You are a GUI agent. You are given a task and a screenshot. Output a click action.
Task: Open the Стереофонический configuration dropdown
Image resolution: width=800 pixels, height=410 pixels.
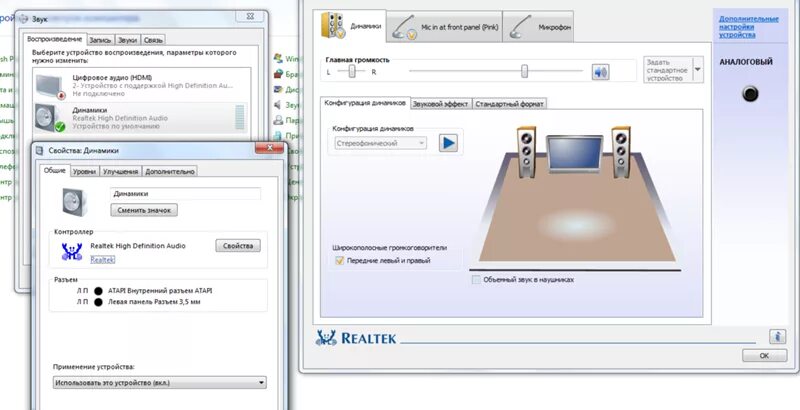pyautogui.click(x=381, y=143)
